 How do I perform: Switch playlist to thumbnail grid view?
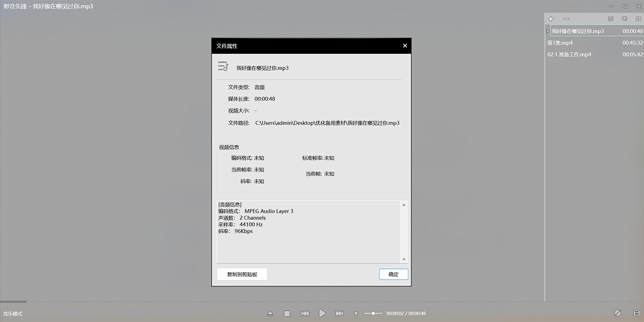(x=638, y=19)
